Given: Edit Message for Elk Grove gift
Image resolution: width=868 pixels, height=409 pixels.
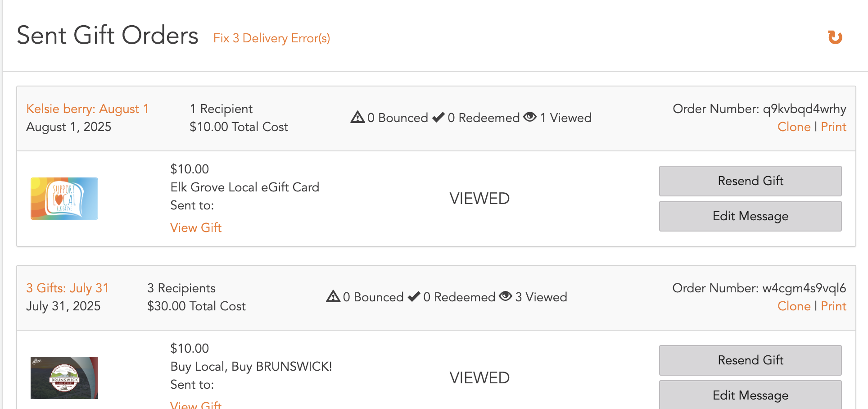Looking at the screenshot, I should (750, 216).
